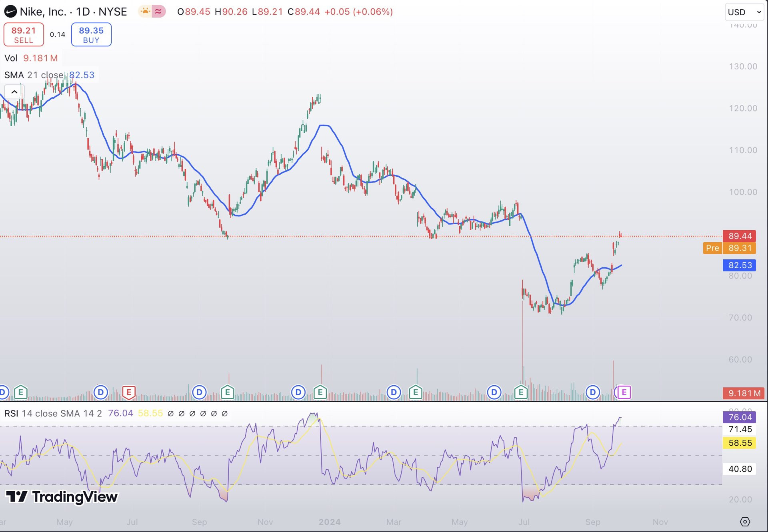Open chart settings gear icon
The width and height of the screenshot is (768, 532).
coord(745,522)
